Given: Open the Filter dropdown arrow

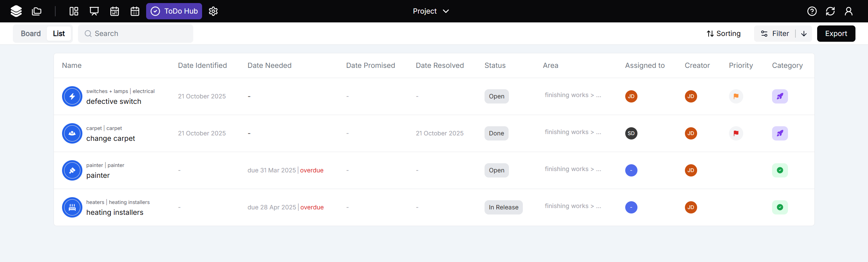Looking at the screenshot, I should (804, 34).
